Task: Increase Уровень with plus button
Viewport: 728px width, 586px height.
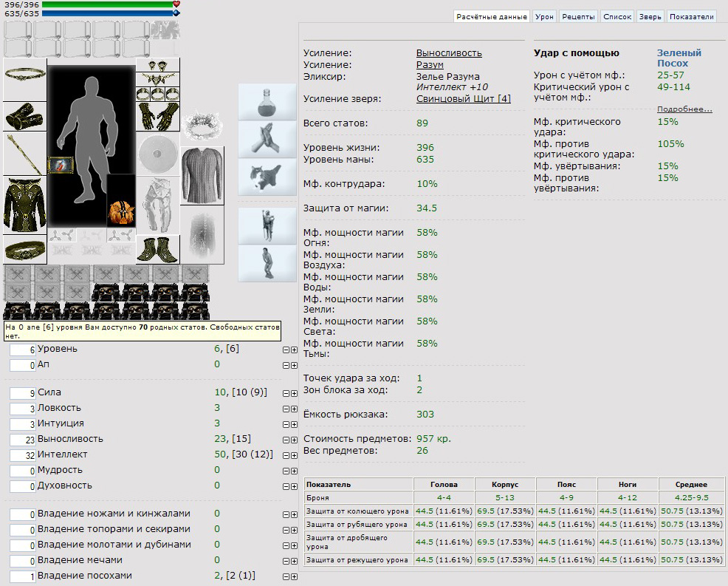Action: 294,350
